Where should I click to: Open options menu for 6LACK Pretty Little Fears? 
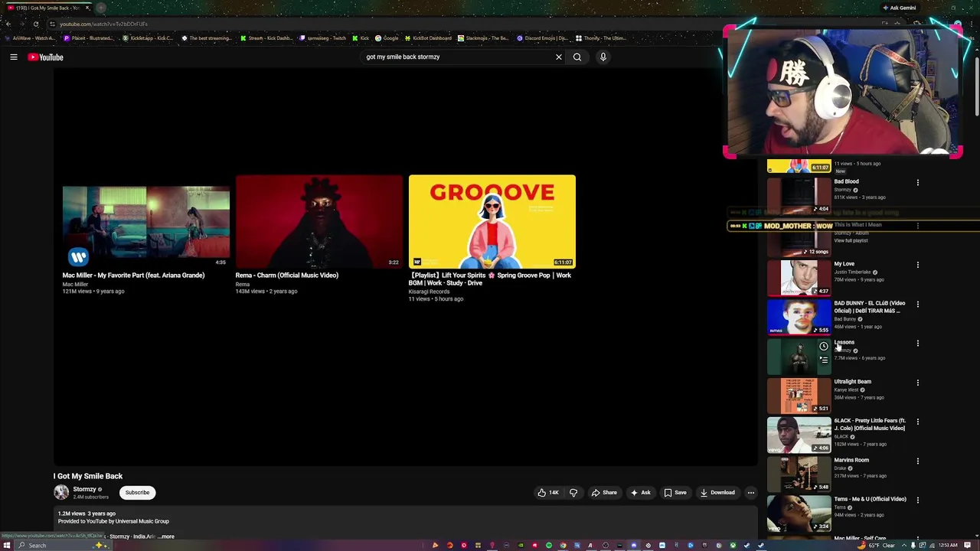(918, 422)
